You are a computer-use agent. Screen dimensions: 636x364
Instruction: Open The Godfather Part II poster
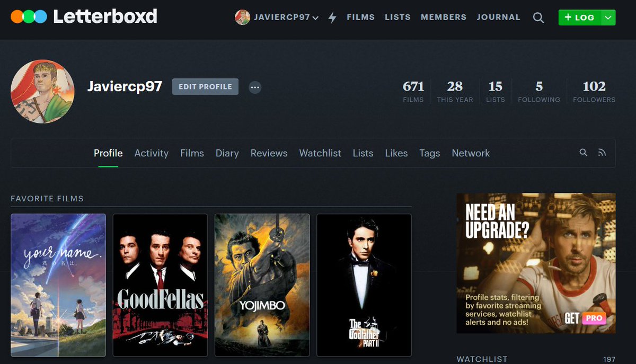click(364, 285)
